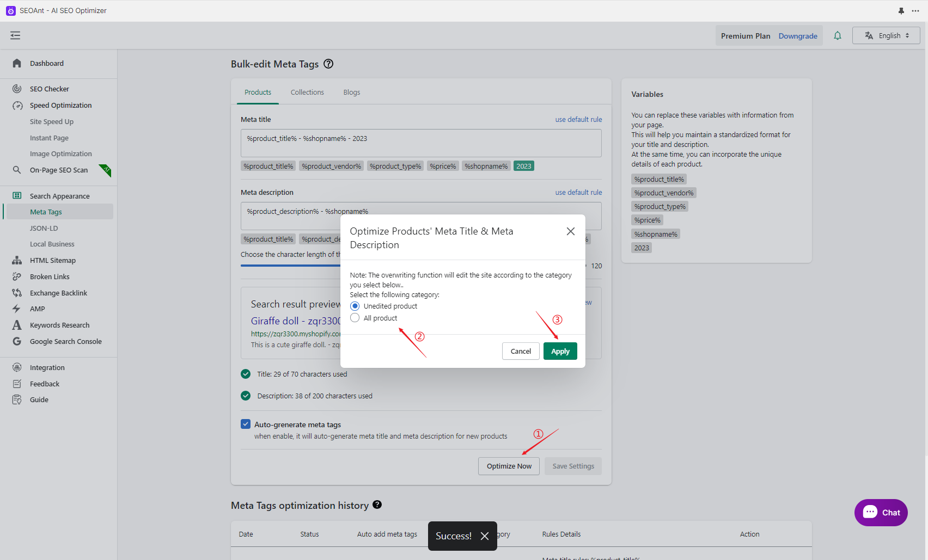Image resolution: width=928 pixels, height=560 pixels.
Task: Click %product_title% in Variables panel
Action: [659, 179]
